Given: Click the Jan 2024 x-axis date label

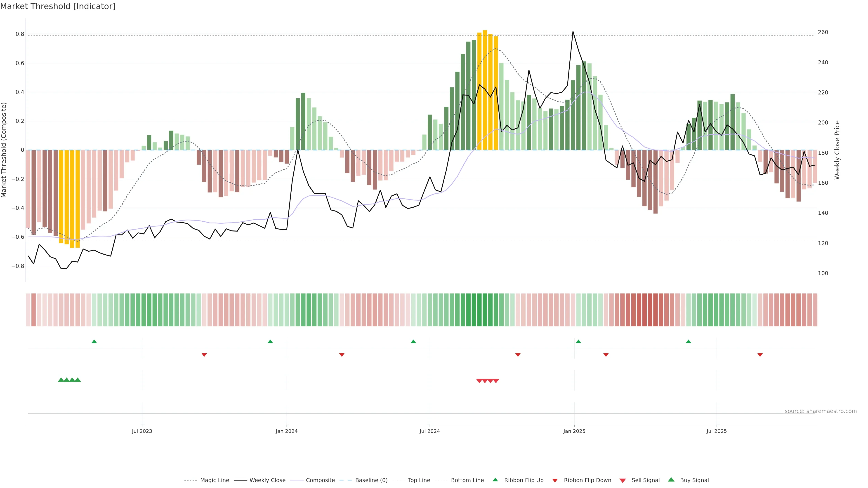Looking at the screenshot, I should (x=286, y=431).
